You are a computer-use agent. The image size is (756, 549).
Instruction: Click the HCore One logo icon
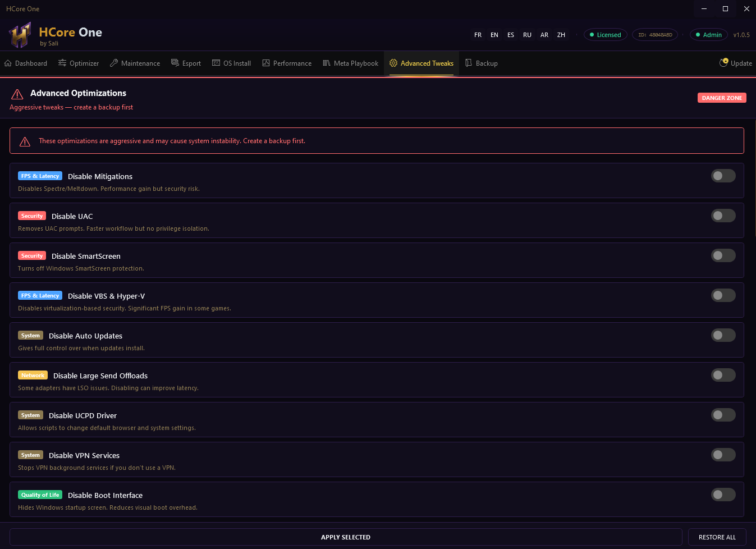(x=20, y=35)
